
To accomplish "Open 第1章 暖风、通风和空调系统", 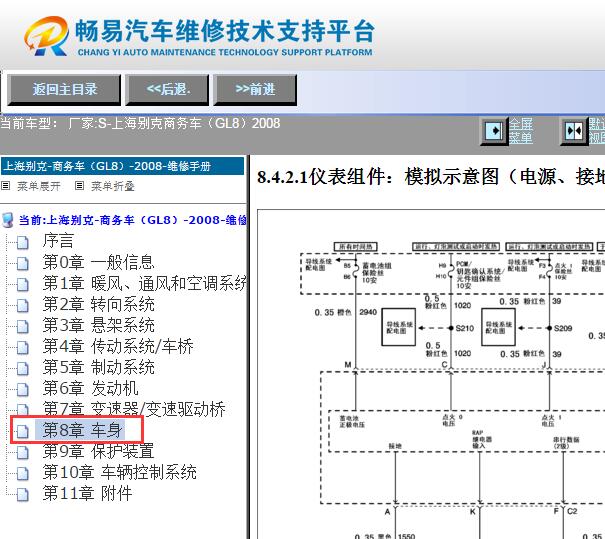I will [144, 283].
